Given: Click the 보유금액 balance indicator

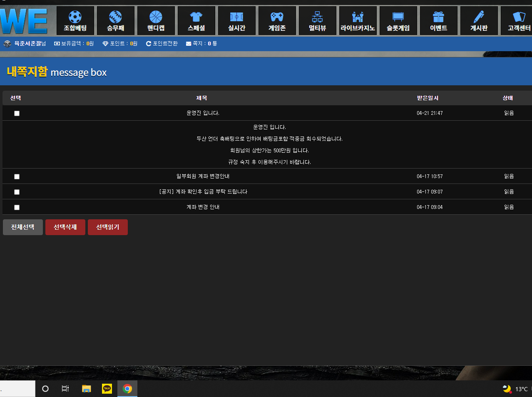Looking at the screenshot, I should click(74, 44).
